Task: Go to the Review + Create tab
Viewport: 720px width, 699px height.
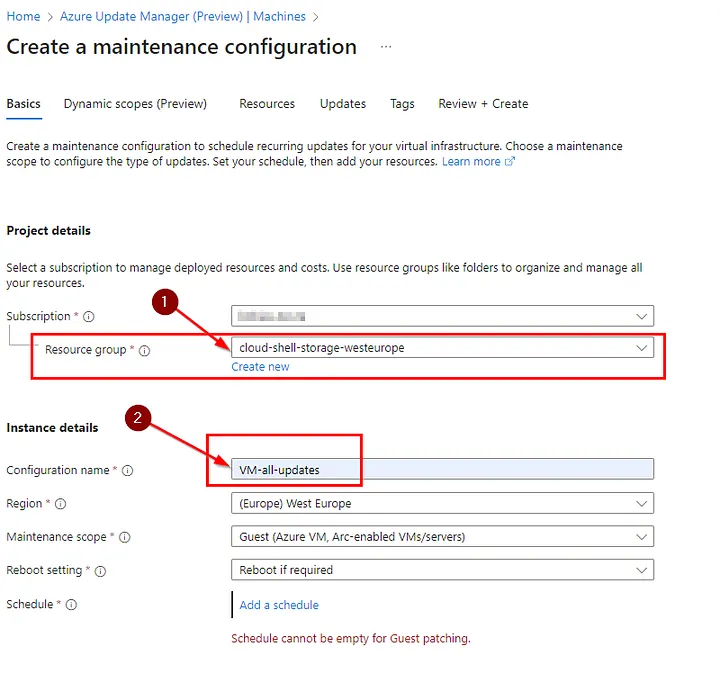Action: pos(483,104)
